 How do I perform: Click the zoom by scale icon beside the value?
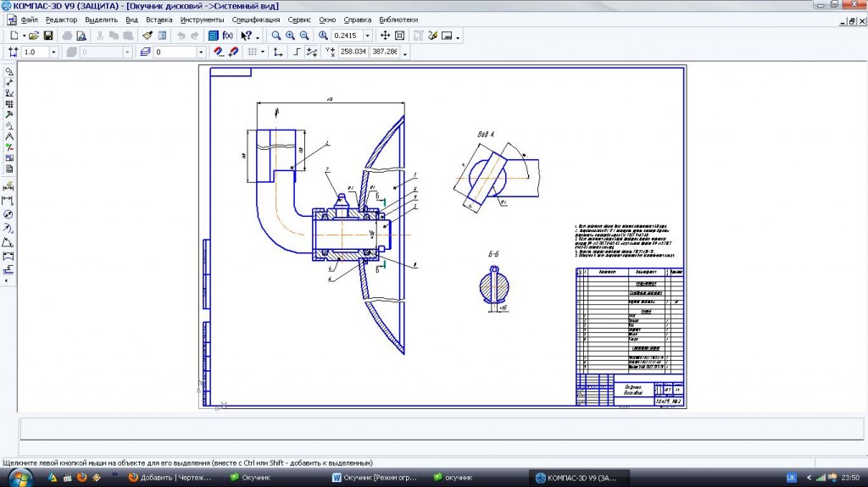click(x=323, y=36)
